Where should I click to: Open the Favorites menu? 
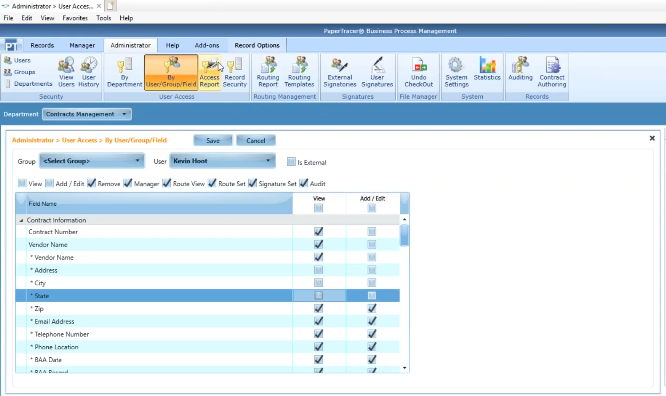tap(75, 18)
